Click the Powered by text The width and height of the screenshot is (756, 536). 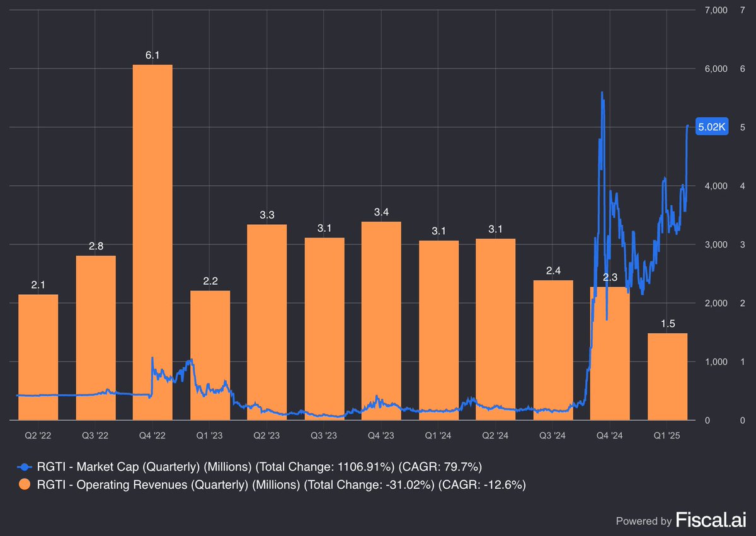tap(643, 522)
